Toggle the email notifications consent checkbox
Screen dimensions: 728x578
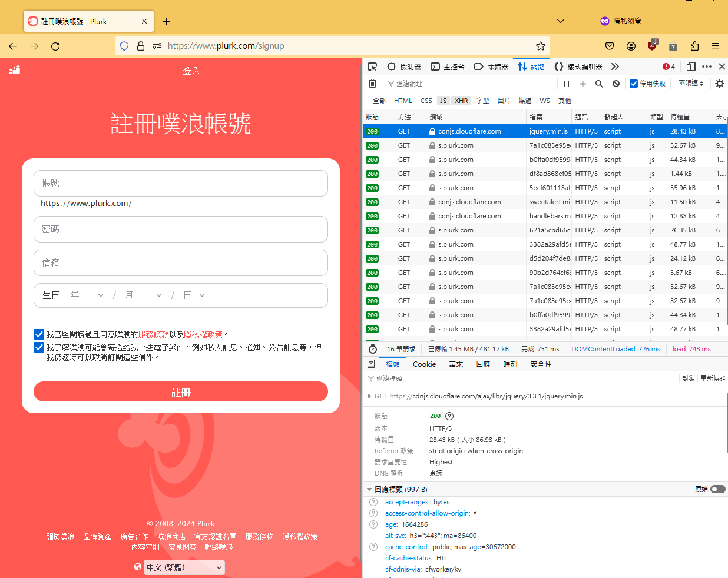click(x=39, y=347)
